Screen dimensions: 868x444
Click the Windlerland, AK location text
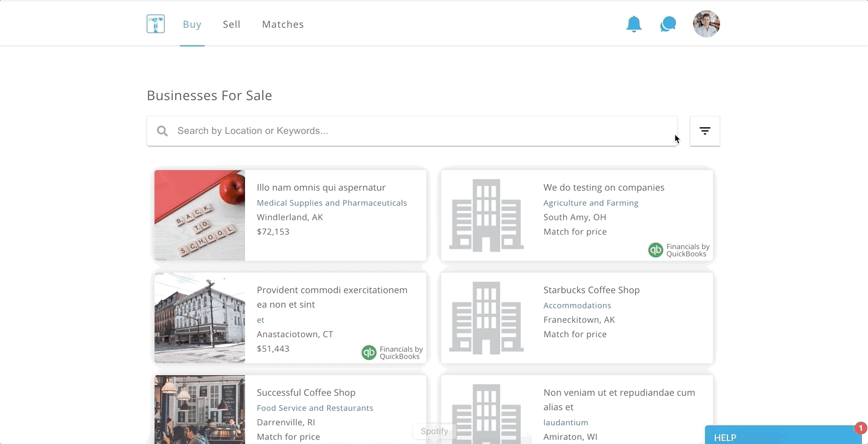tap(290, 217)
